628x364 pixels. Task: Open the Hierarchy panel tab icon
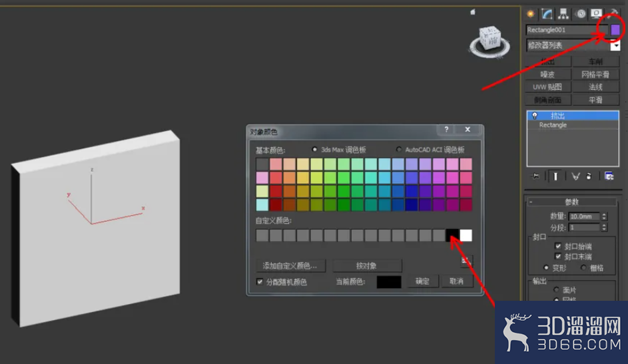coord(563,14)
